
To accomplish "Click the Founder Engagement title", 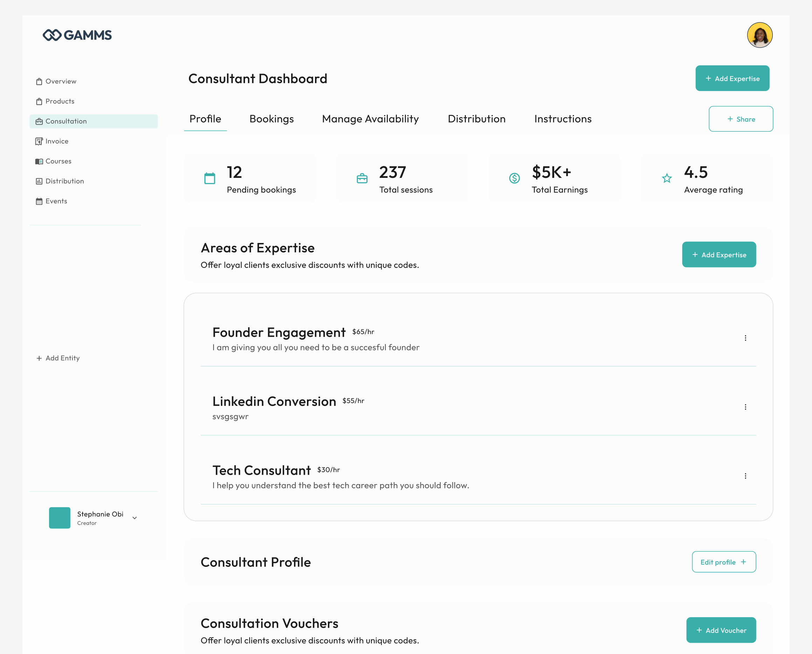I will 279,333.
